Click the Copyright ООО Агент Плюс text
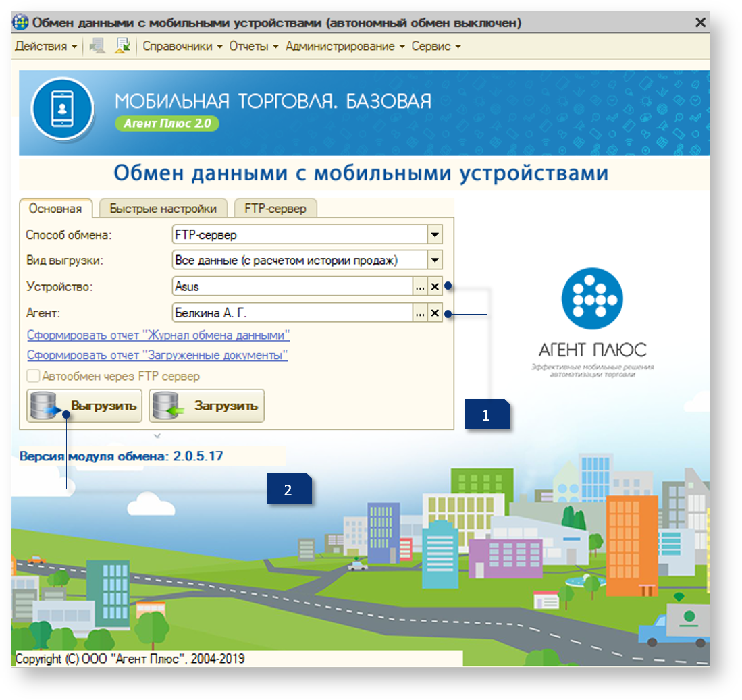 (130, 658)
